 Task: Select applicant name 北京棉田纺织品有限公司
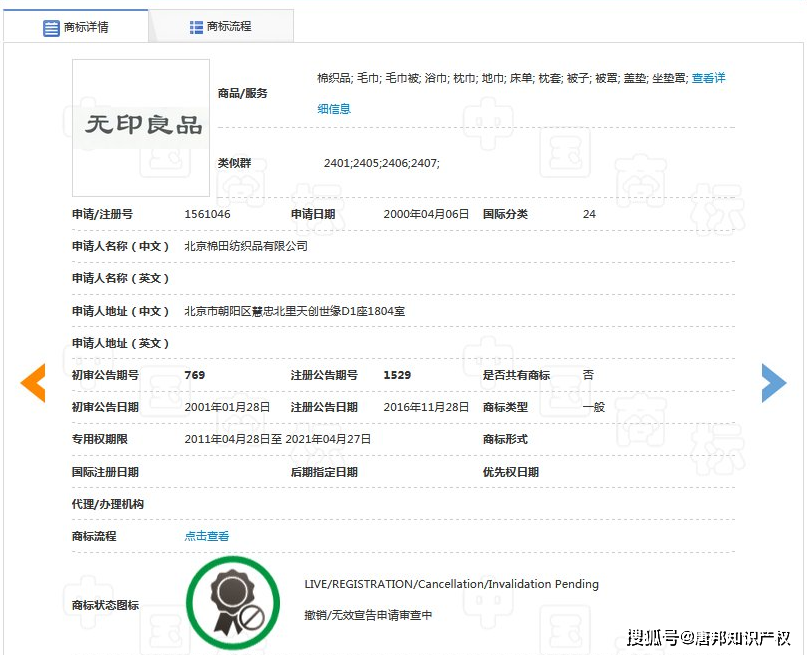click(x=246, y=246)
